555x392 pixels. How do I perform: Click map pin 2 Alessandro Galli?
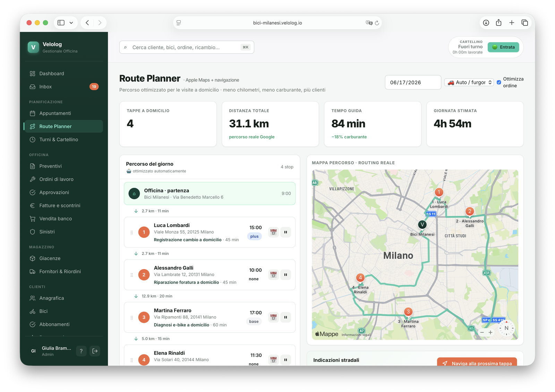click(x=470, y=211)
